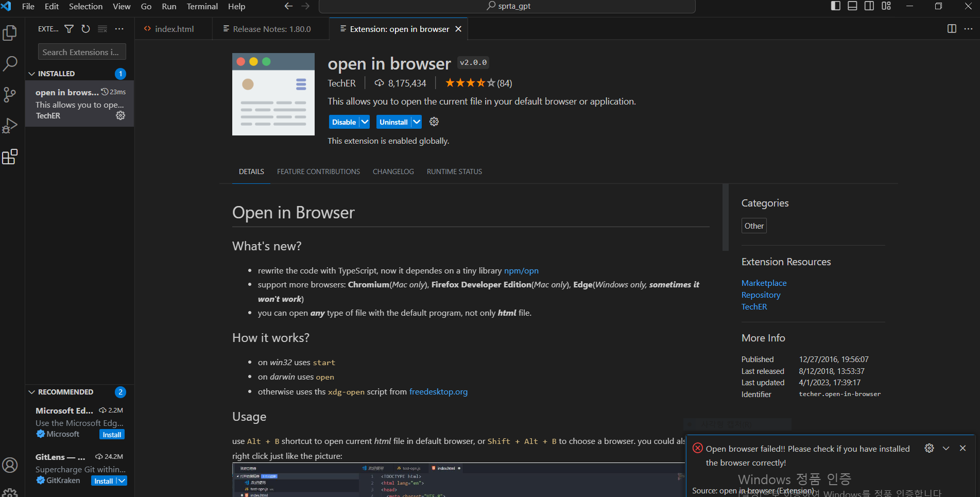Toggle the secondary side bar
The height and width of the screenshot is (497, 980).
pyautogui.click(x=869, y=6)
